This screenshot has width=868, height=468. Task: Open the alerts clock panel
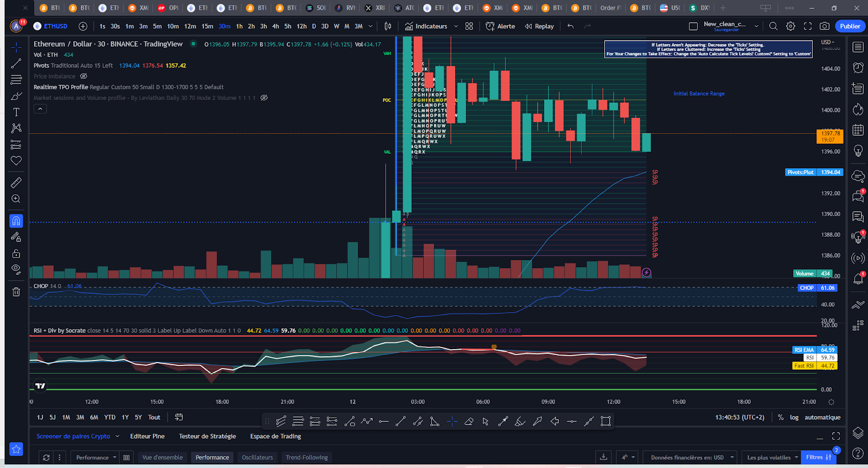(x=858, y=68)
